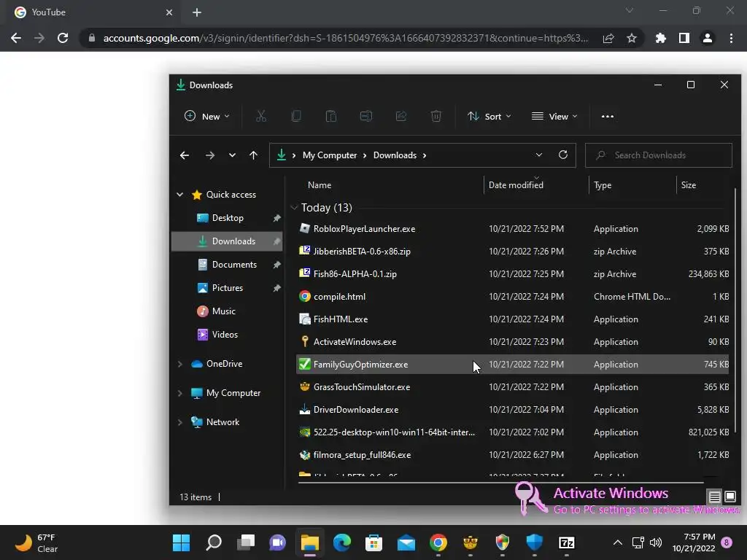747x560 pixels.
Task: Select RobloxPlayerLauncher.exe file
Action: point(513,228)
